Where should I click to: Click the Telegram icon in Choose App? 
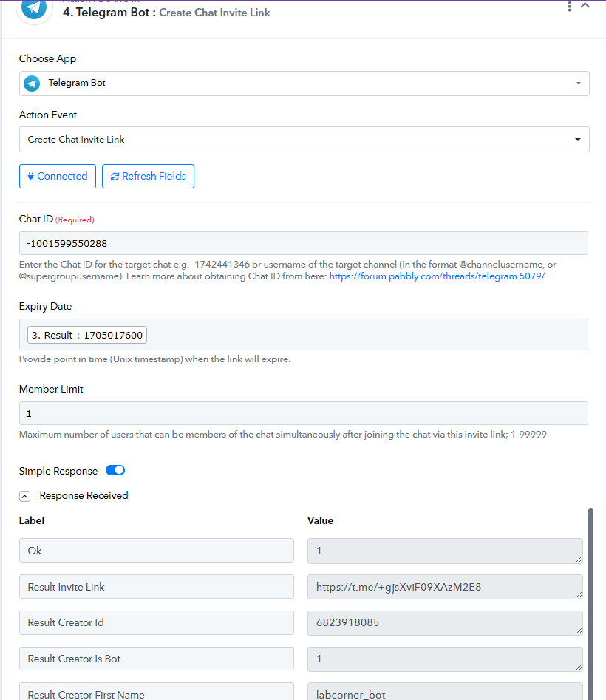(x=32, y=84)
